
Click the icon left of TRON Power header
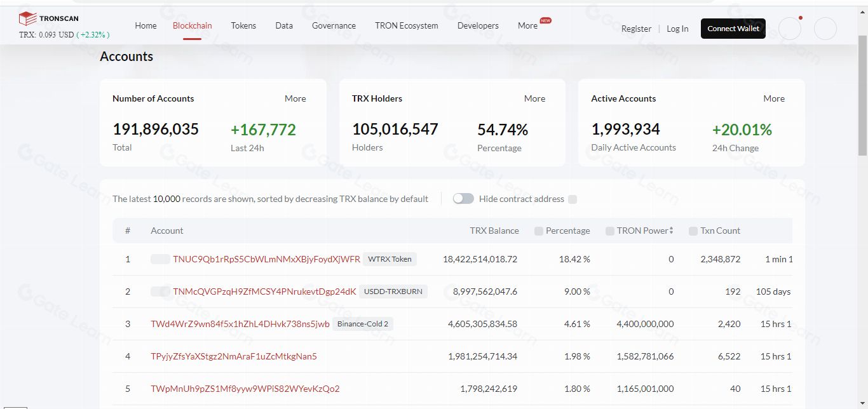(x=610, y=231)
